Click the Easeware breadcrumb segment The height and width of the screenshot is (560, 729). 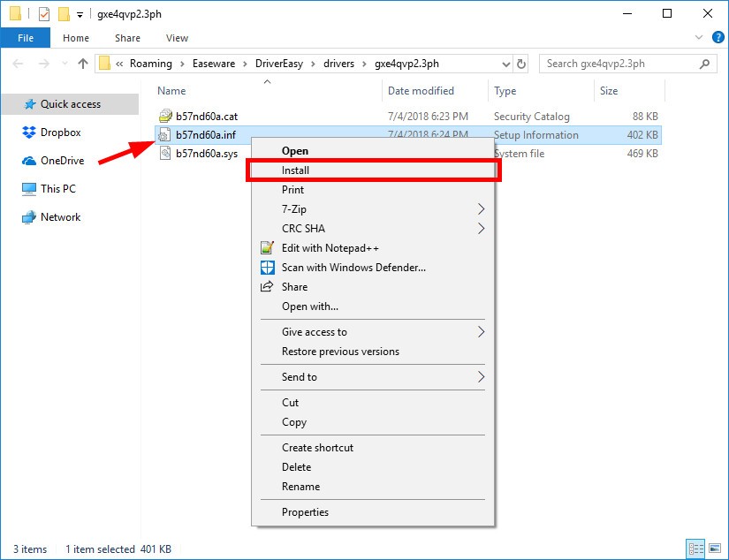click(x=214, y=64)
